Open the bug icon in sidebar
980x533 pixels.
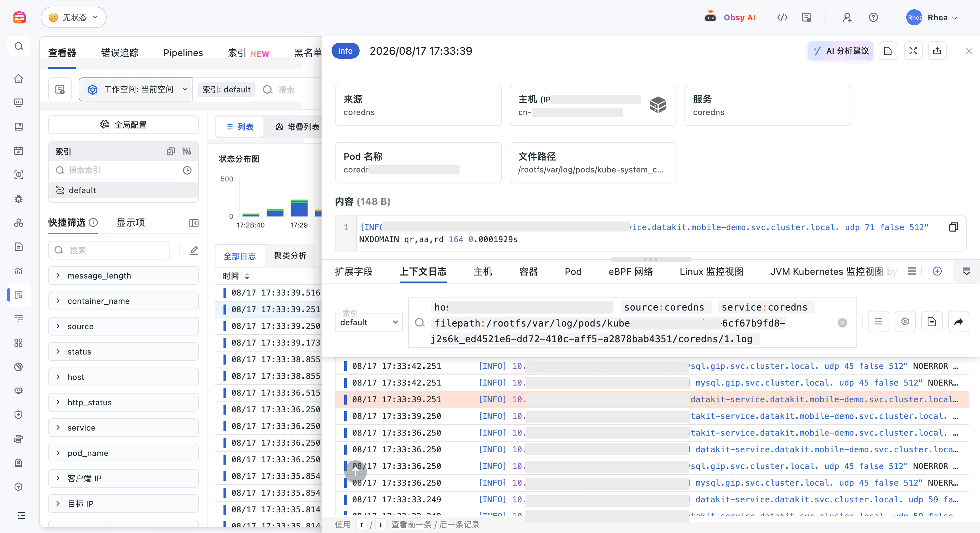tap(19, 198)
